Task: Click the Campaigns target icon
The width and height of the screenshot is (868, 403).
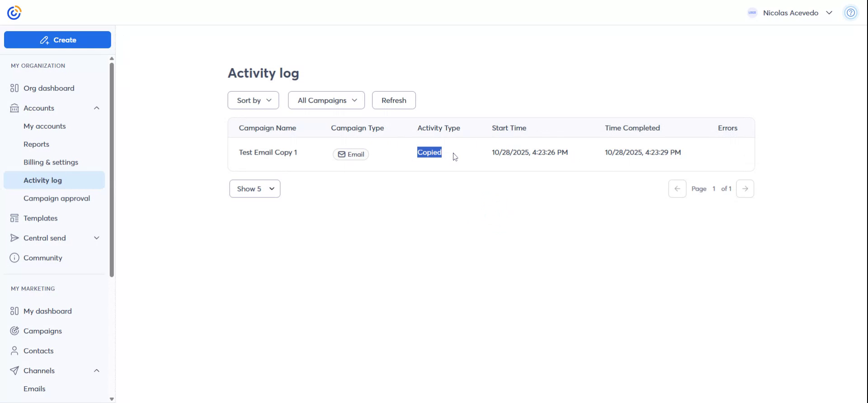Action: (x=14, y=331)
